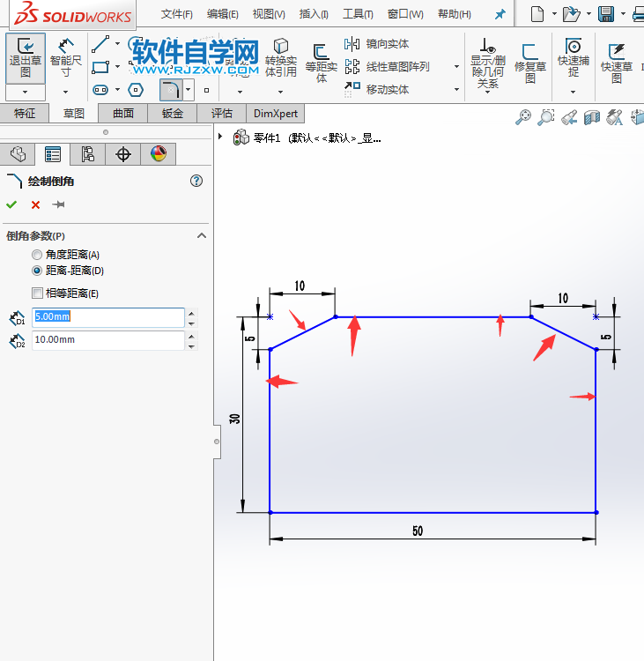Select the Line sketch tool
Screen dimensions: 644x661
(x=101, y=44)
